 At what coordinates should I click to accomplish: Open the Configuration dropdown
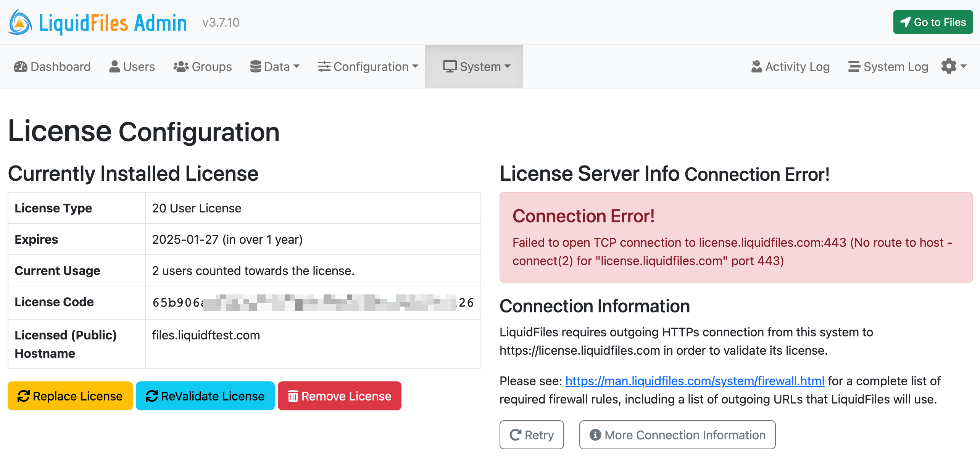[368, 66]
